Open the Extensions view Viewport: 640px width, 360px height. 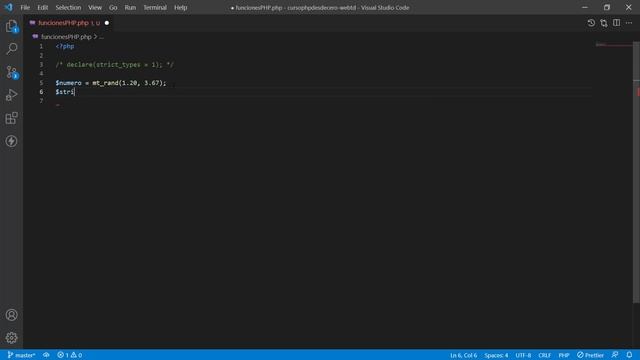[11, 118]
